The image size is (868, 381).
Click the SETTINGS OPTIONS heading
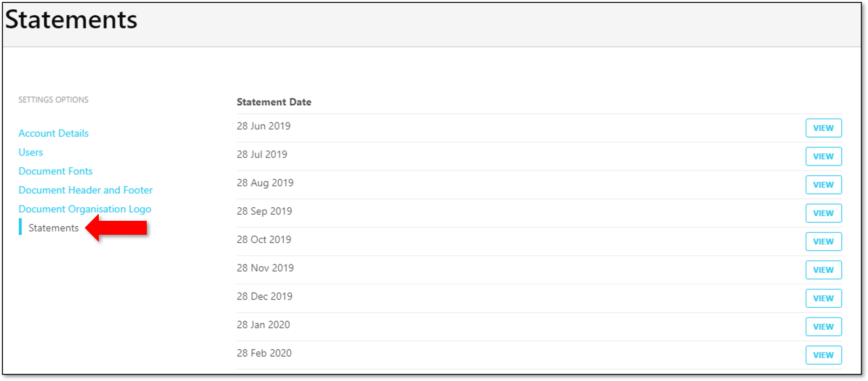(x=53, y=100)
